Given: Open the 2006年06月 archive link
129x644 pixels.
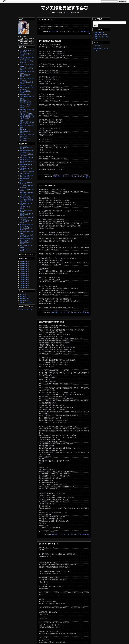Looking at the screenshot, I should coord(24,283).
